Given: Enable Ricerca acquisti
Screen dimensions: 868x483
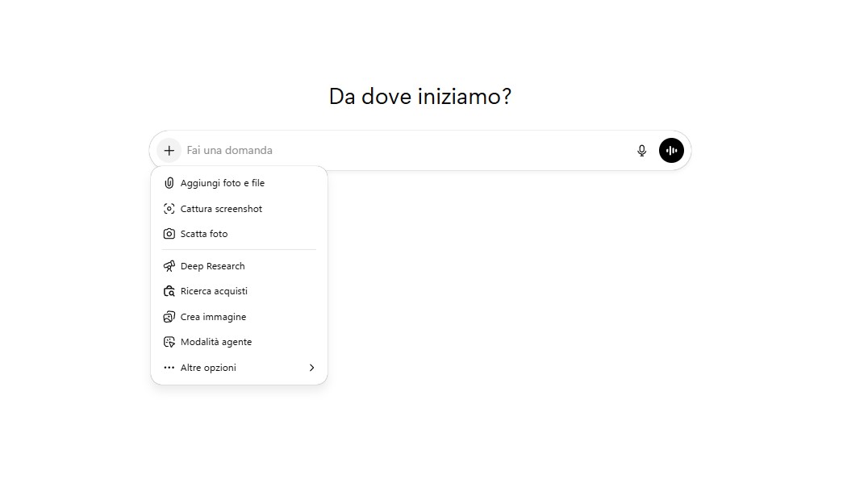Looking at the screenshot, I should click(214, 291).
